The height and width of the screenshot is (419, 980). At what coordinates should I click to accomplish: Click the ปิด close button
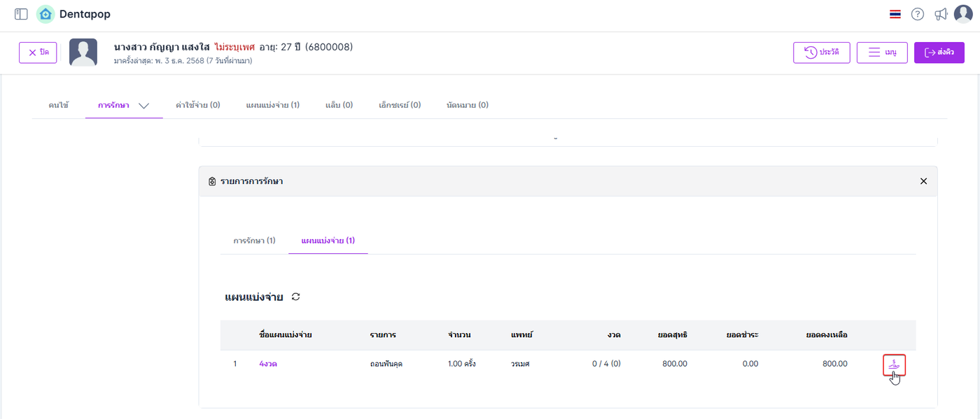[38, 52]
